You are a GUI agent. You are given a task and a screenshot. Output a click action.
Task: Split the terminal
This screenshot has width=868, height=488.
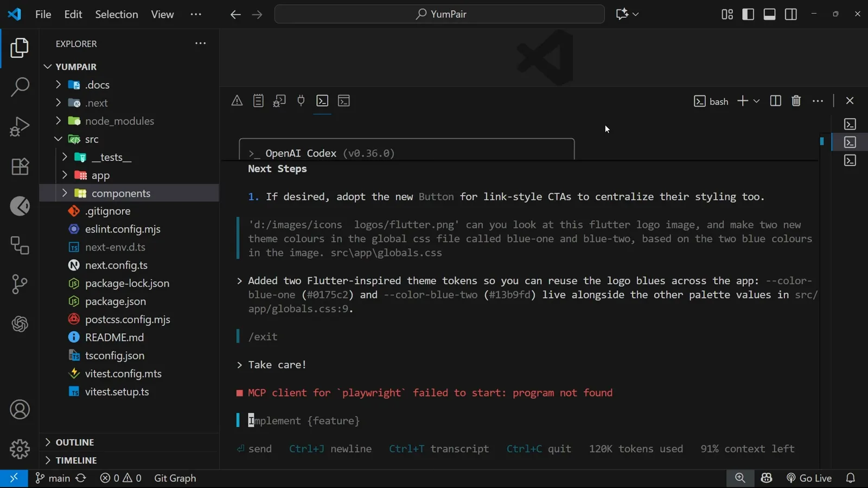coord(776,101)
